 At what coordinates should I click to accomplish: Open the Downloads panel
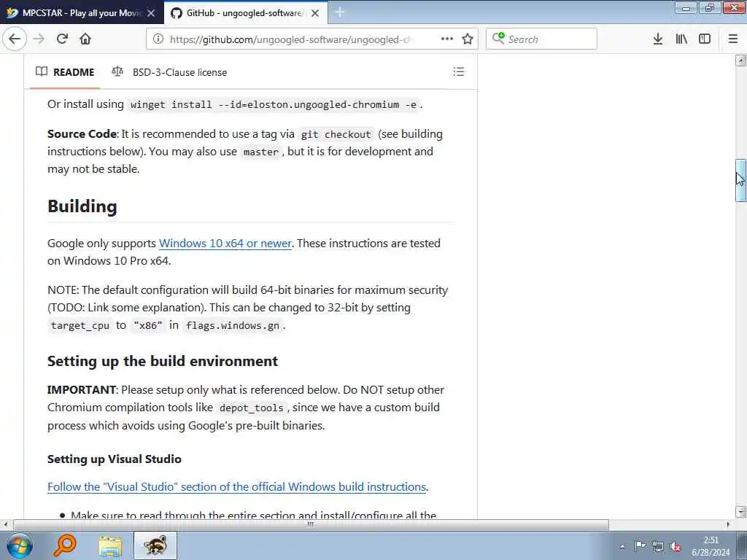[658, 39]
